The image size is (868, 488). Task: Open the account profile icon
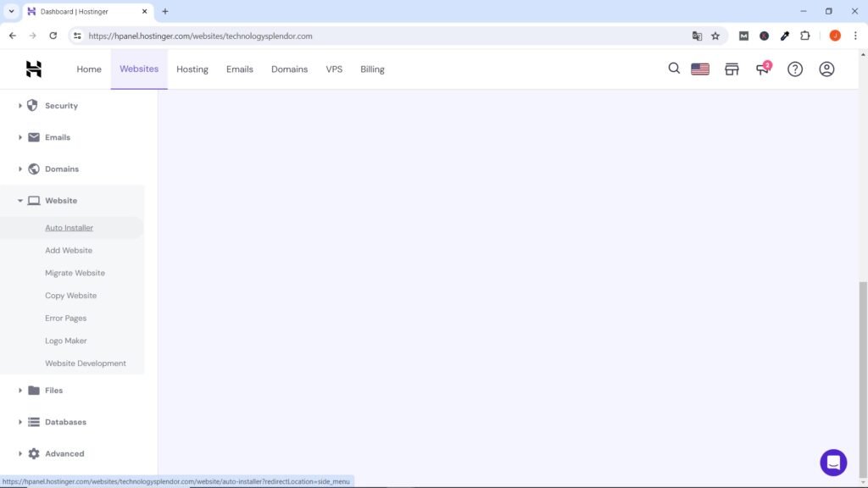(x=826, y=69)
